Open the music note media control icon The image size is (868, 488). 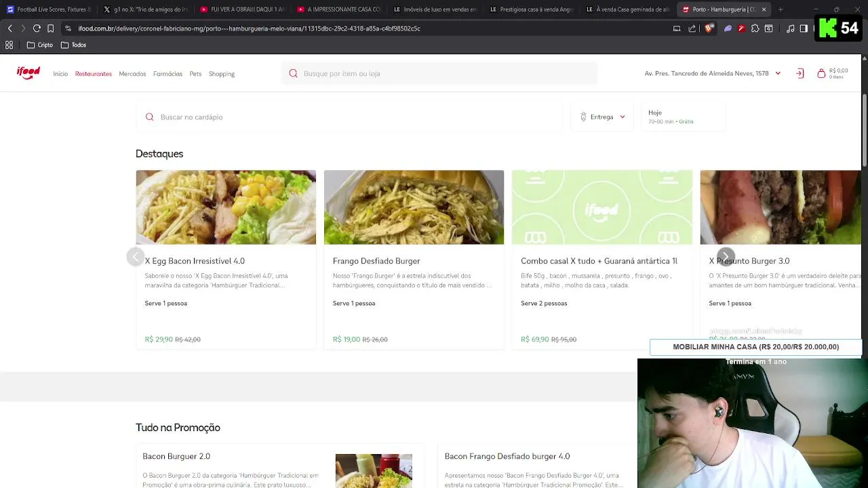point(790,28)
